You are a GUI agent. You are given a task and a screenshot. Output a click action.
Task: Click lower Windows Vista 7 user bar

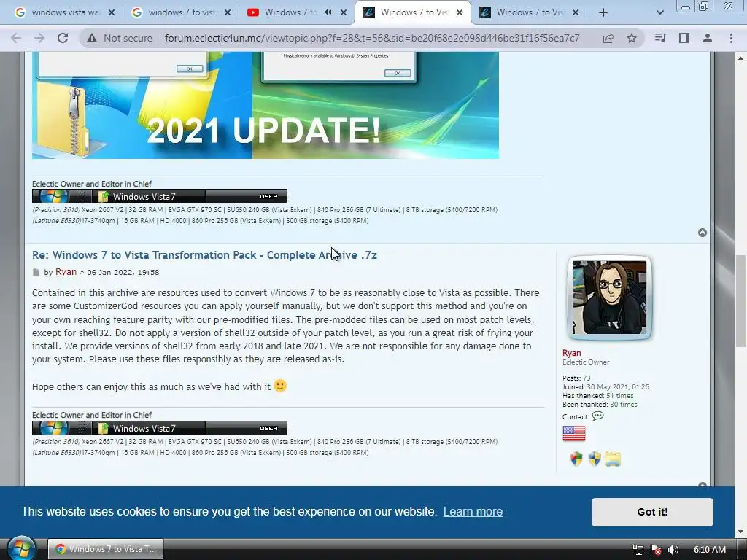coord(160,428)
